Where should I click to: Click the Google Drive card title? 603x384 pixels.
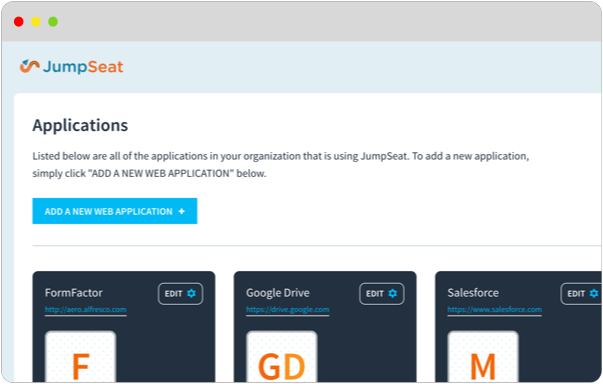pyautogui.click(x=278, y=293)
